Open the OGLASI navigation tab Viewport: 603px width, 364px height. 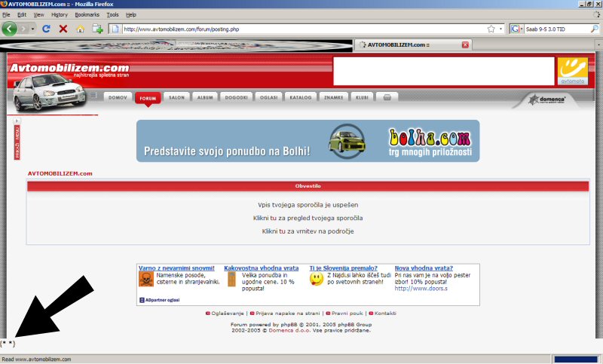coord(268,98)
